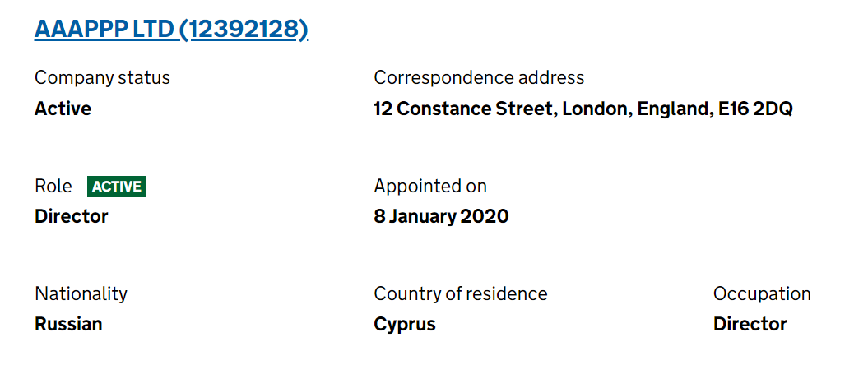The height and width of the screenshot is (374, 868).
Task: Click company number 12392128 in the heading link
Action: [x=244, y=30]
